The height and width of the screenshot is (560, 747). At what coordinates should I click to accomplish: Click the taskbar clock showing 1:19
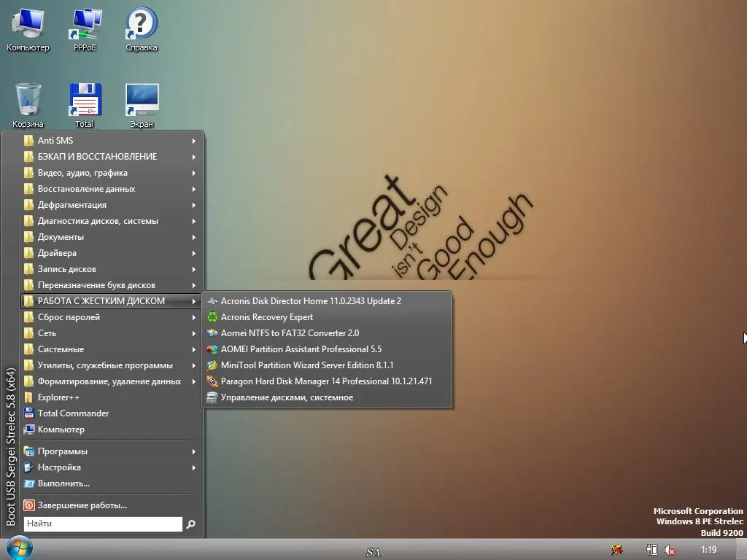tap(708, 550)
